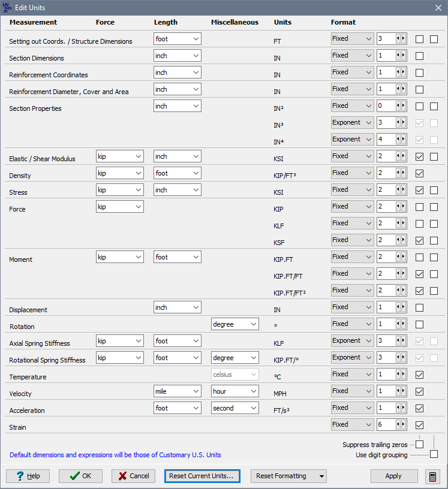The image size is (448, 489).
Task: Open the Rotation degree unit dropdown
Action: pos(234,324)
